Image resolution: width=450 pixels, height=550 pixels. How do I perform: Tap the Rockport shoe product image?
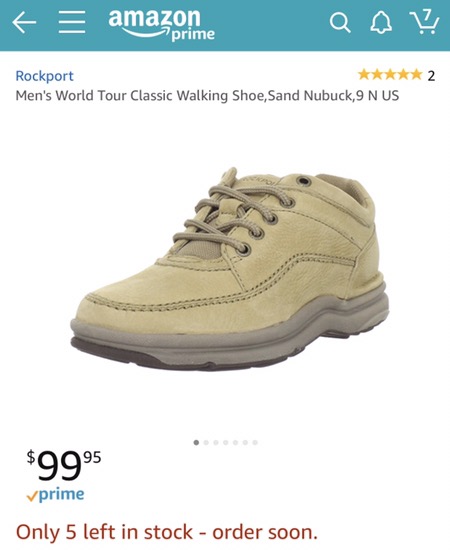(x=230, y=268)
